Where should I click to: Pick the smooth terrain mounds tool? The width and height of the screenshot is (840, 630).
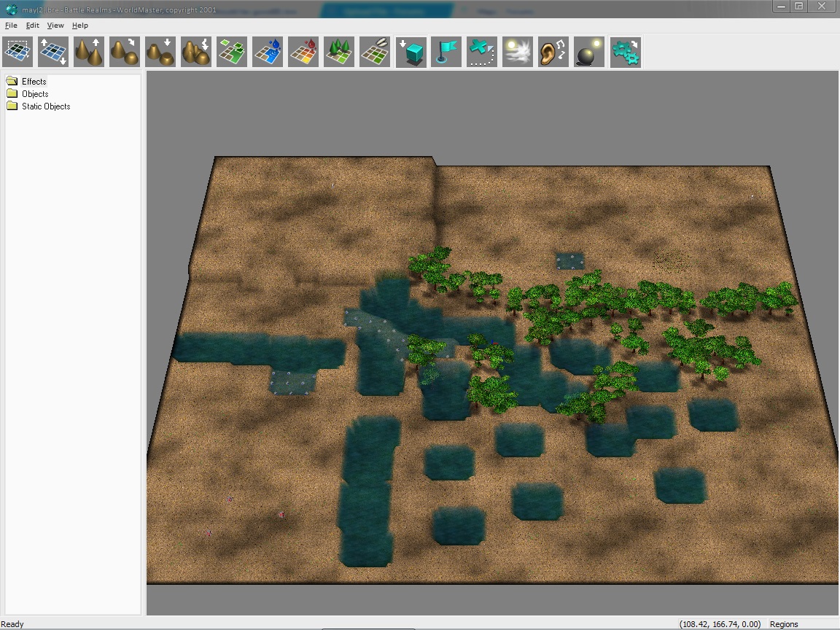125,52
